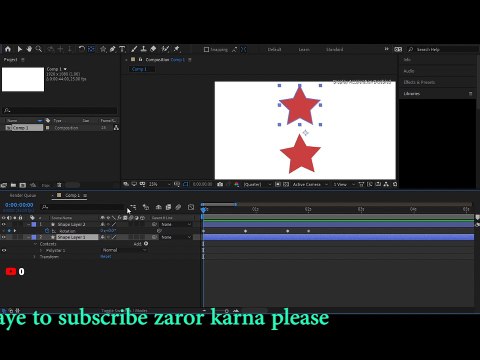Open Polystar 1 Normal blend mode dropdown
Screen dimensions: 480x360
pos(124,250)
